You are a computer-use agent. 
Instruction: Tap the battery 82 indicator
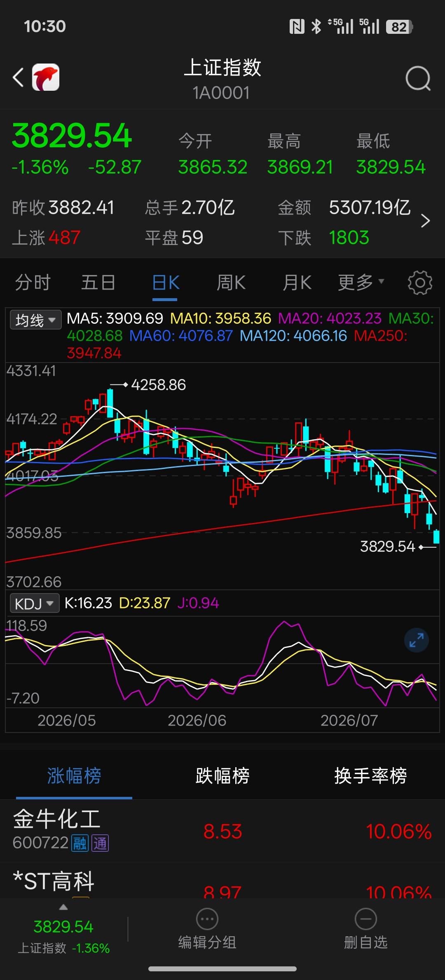399,27
